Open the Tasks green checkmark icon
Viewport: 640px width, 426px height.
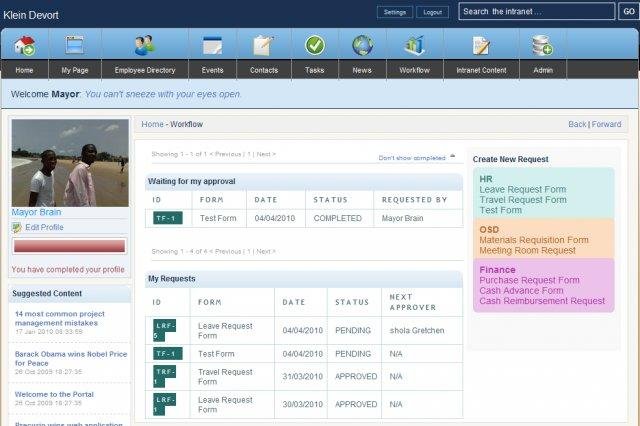point(315,45)
